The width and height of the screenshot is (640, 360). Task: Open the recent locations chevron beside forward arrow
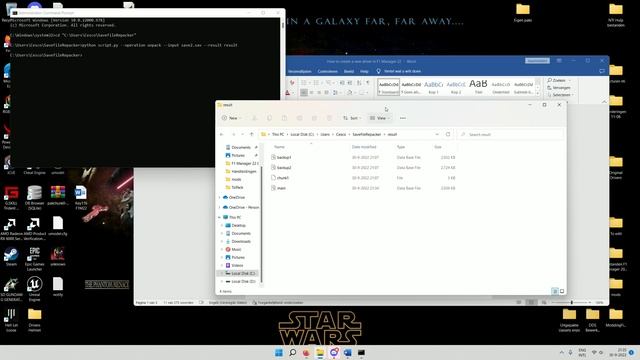coord(242,134)
